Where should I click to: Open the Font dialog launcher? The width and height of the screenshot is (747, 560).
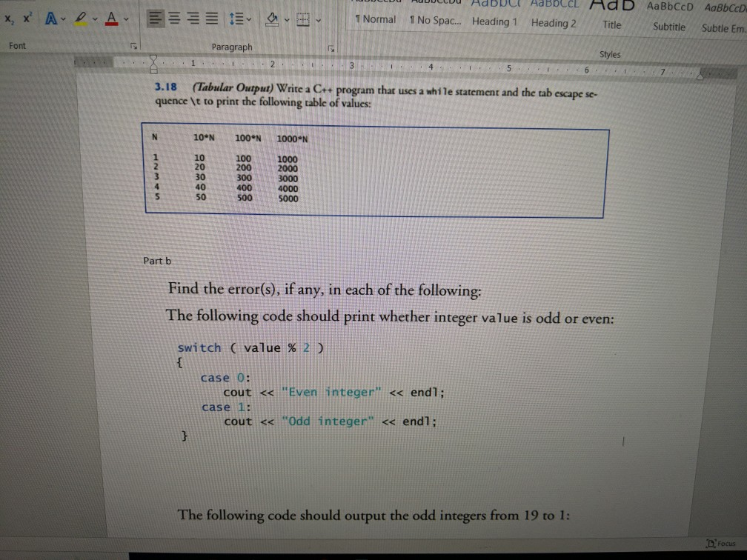[133, 46]
